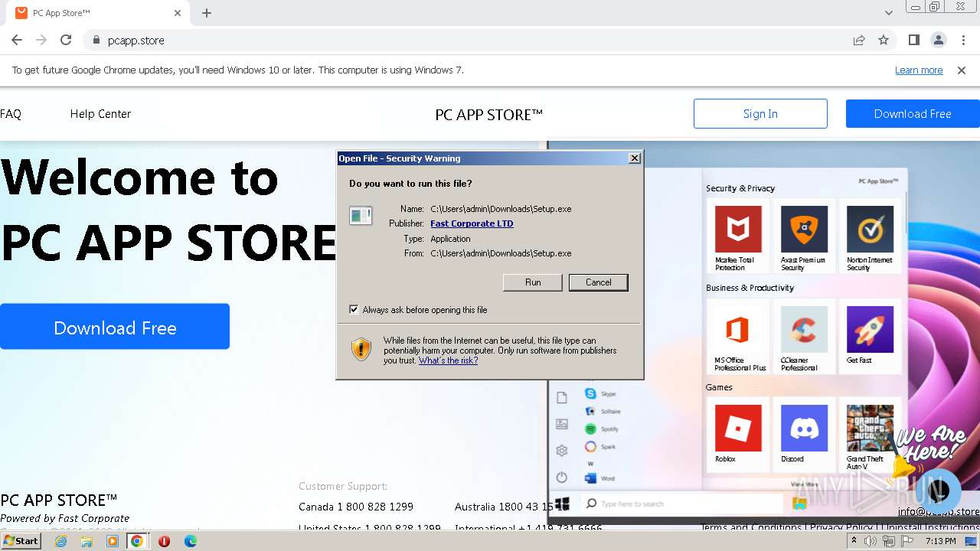The height and width of the screenshot is (551, 980).
Task: Open the Chrome three-dot menu
Action: click(963, 40)
